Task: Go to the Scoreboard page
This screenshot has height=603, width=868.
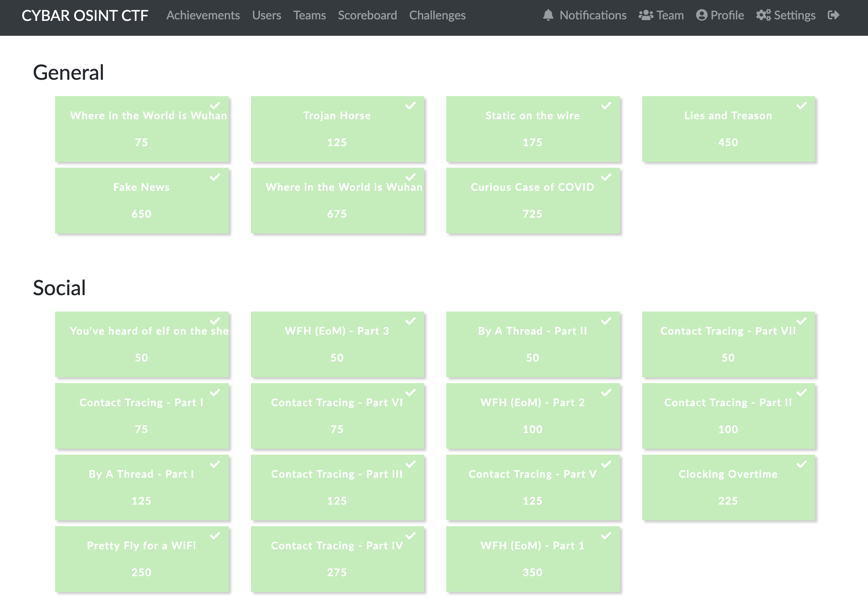Action: [367, 15]
